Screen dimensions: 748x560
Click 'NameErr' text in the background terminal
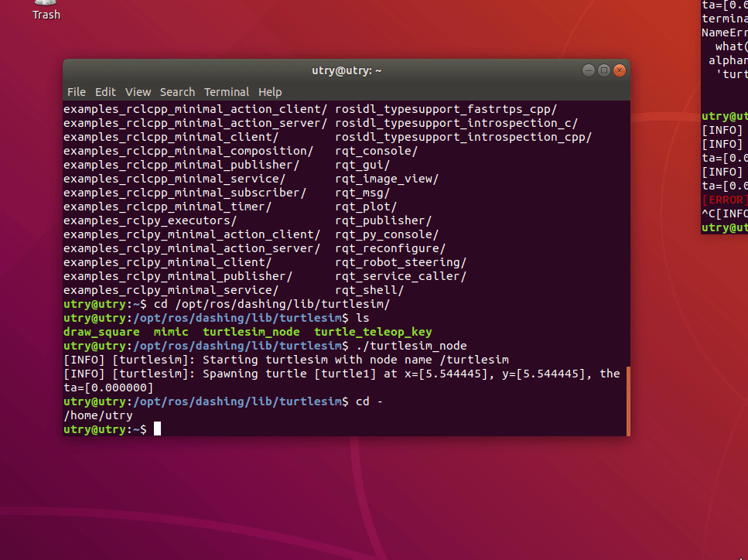725,32
